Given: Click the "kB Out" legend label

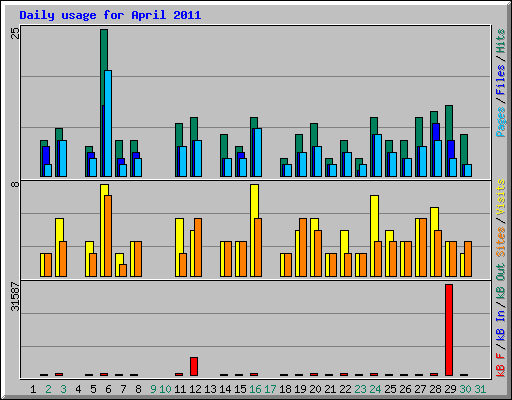Looking at the screenshot, I should [x=501, y=281].
